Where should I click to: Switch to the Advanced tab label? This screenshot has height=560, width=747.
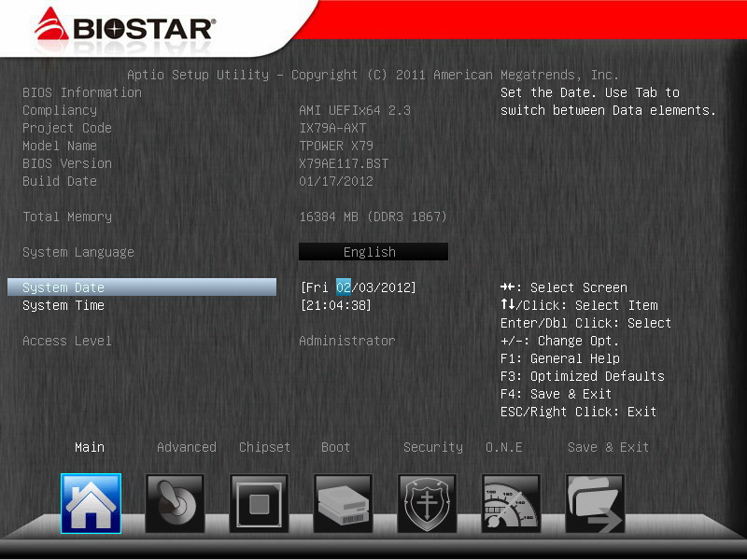(x=186, y=447)
